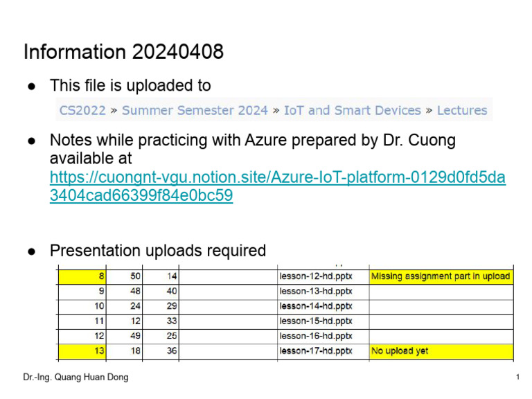Go to the Lectures breadcrumb link
Screen dimensions: 532x399
[462, 110]
